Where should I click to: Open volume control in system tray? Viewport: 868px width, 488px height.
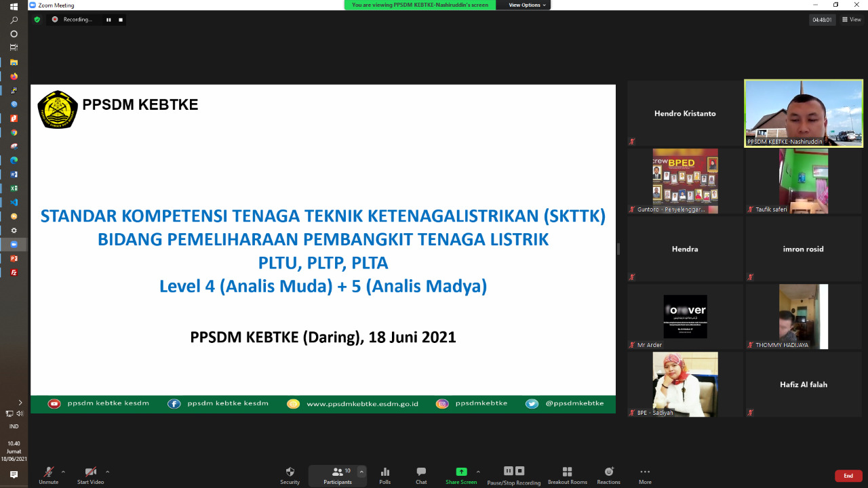pyautogui.click(x=20, y=413)
